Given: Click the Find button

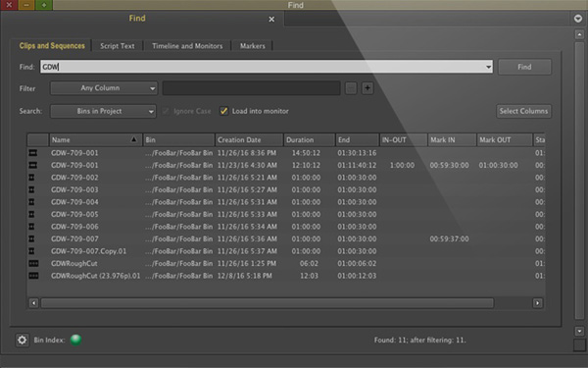Looking at the screenshot, I should (x=524, y=67).
